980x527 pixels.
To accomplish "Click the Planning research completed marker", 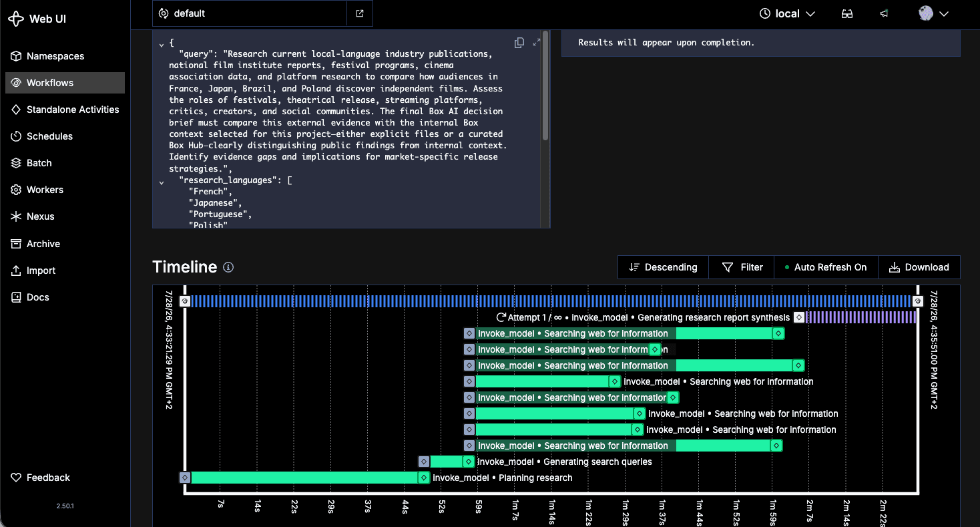I will 424,478.
